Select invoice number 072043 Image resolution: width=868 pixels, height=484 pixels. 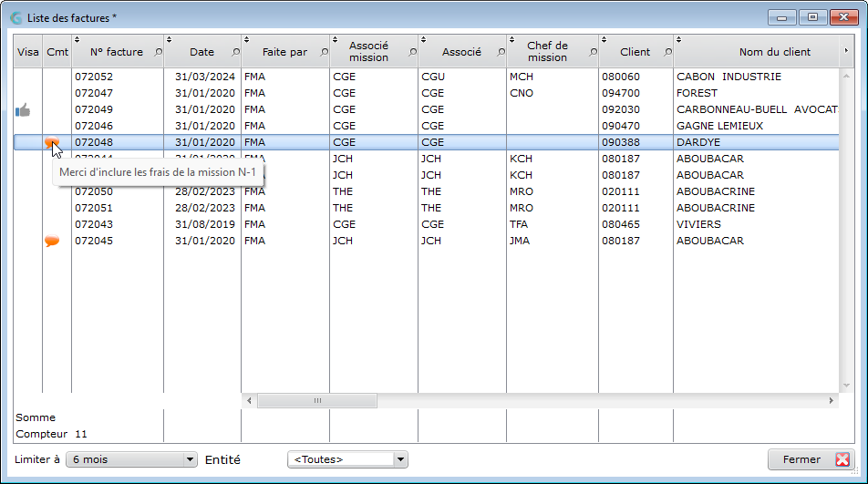point(94,224)
